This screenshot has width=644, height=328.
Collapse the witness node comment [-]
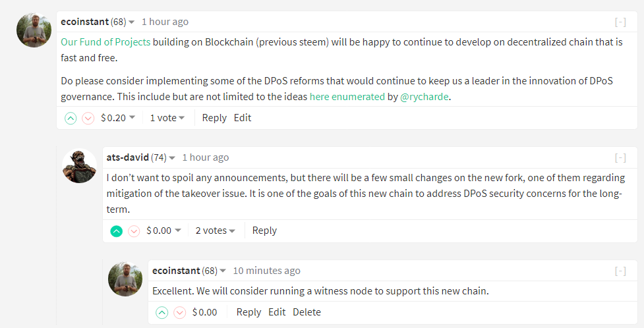pyautogui.click(x=620, y=271)
